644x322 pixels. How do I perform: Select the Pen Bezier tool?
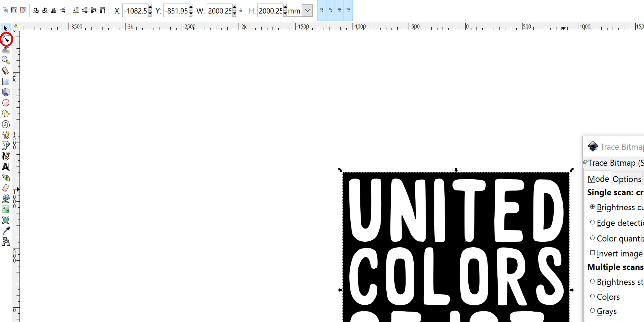pyautogui.click(x=6, y=145)
